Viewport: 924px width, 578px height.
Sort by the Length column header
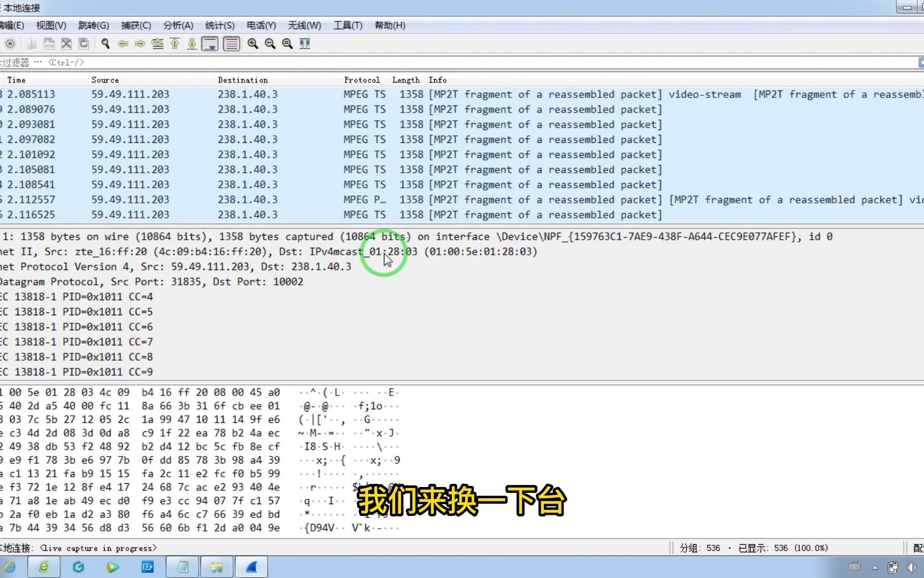click(x=407, y=80)
